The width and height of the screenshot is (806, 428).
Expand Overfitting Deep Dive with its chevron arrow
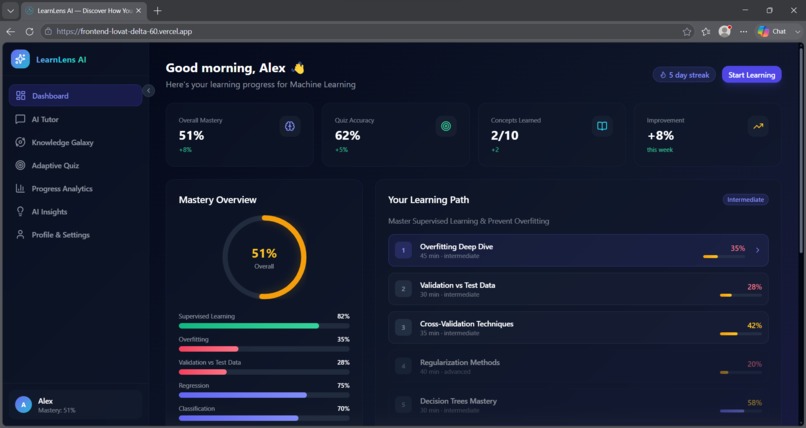pyautogui.click(x=758, y=250)
